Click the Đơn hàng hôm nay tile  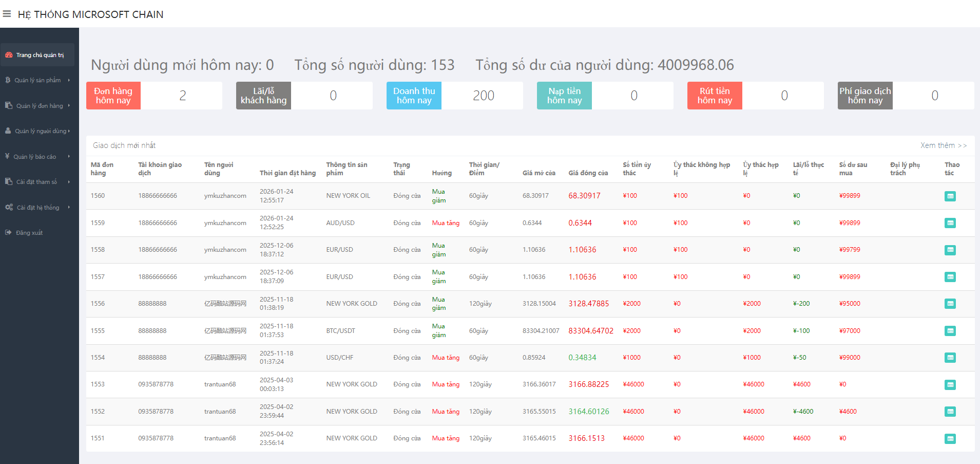click(x=113, y=96)
